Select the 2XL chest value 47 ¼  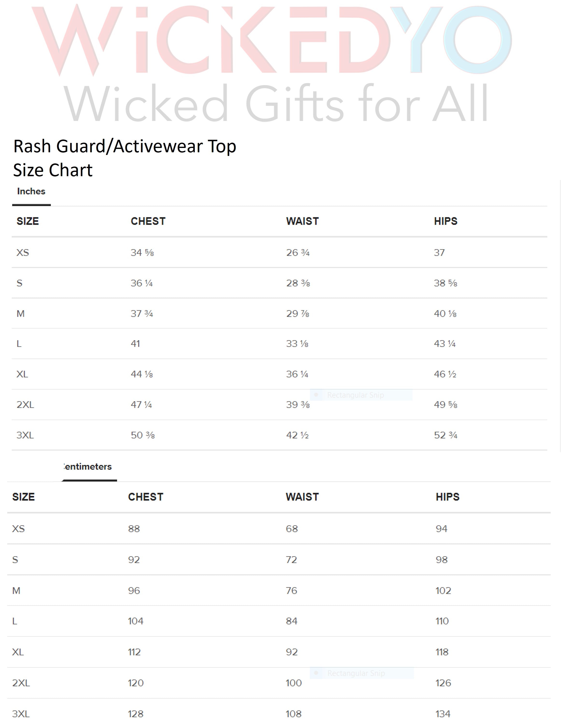pos(141,405)
